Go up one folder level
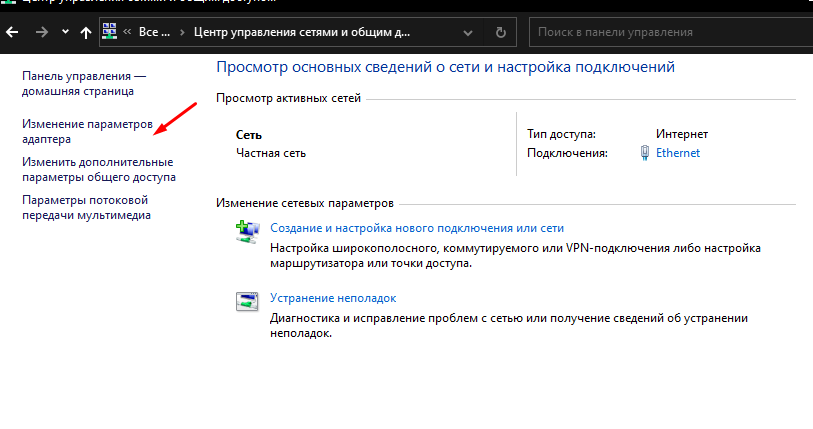The height and width of the screenshot is (429, 813). click(86, 32)
